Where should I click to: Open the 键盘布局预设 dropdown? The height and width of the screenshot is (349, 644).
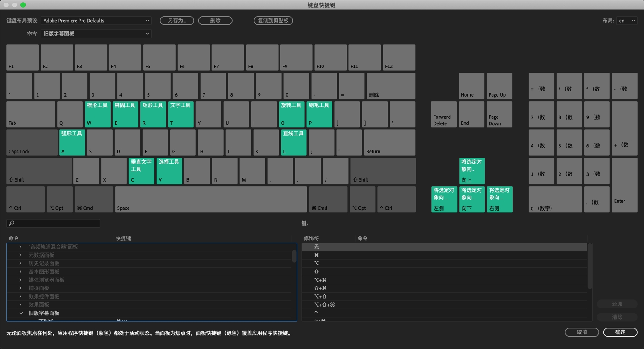[x=96, y=21]
